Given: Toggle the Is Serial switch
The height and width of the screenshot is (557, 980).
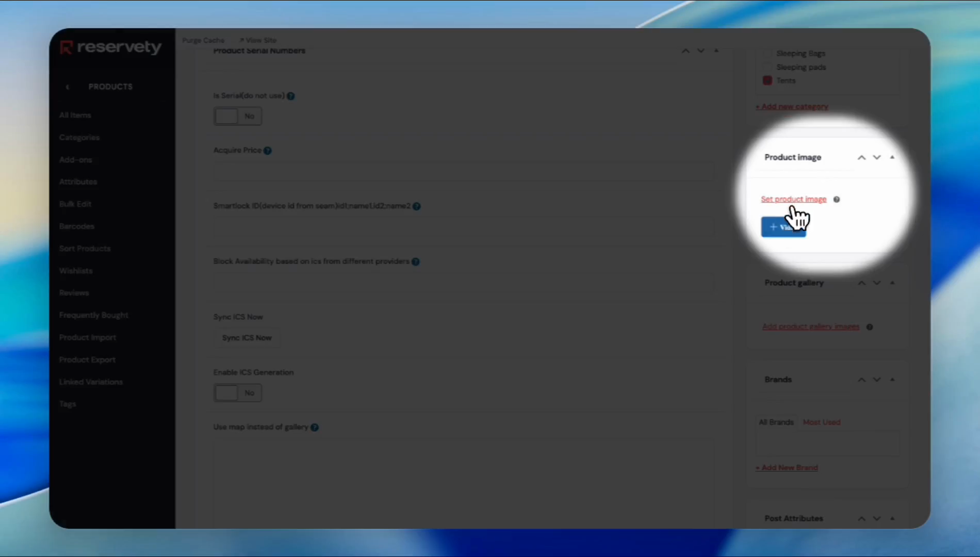Looking at the screenshot, I should (x=237, y=116).
